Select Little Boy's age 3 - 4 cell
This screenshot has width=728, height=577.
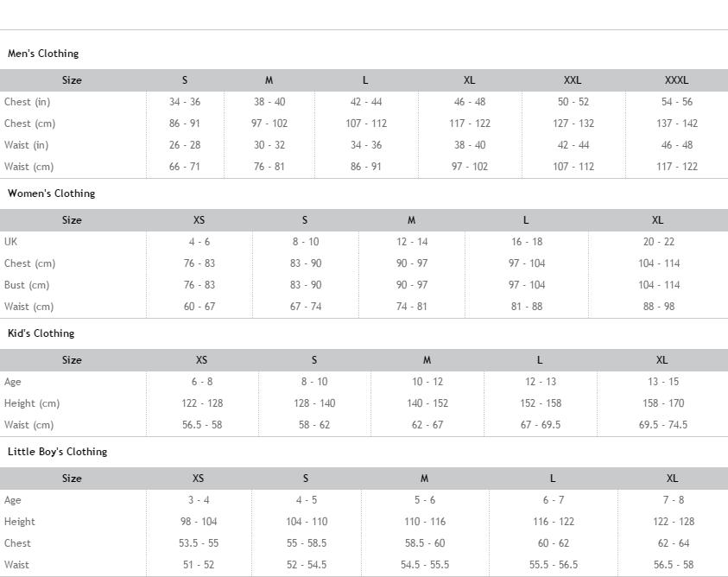(199, 500)
